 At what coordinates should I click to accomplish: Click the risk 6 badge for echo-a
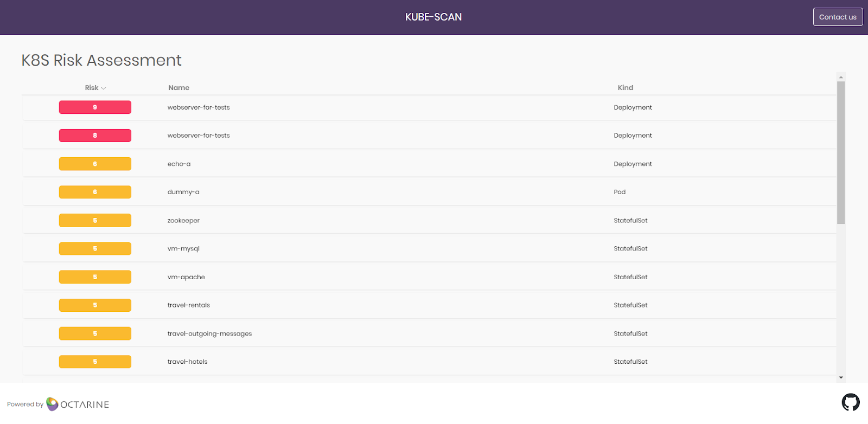point(95,164)
